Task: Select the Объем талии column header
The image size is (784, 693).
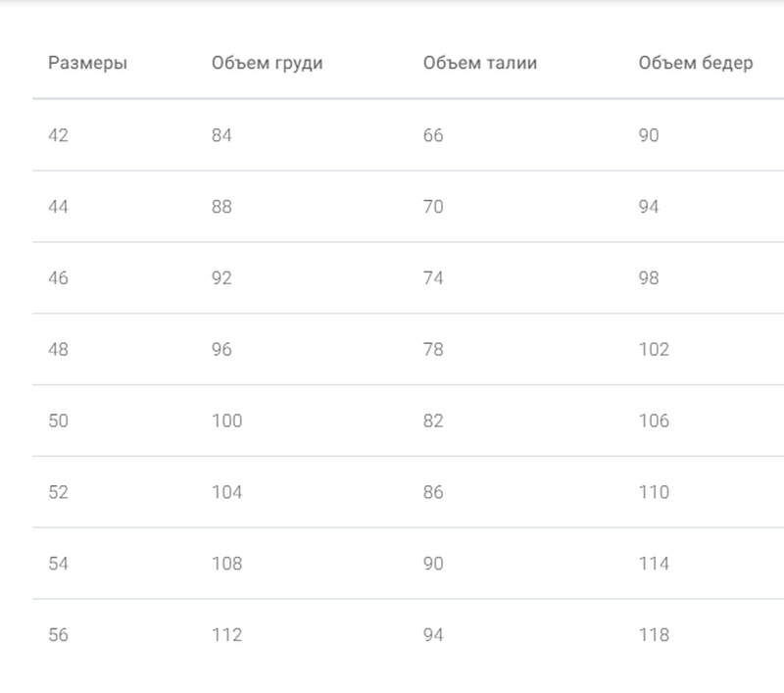Action: [479, 63]
